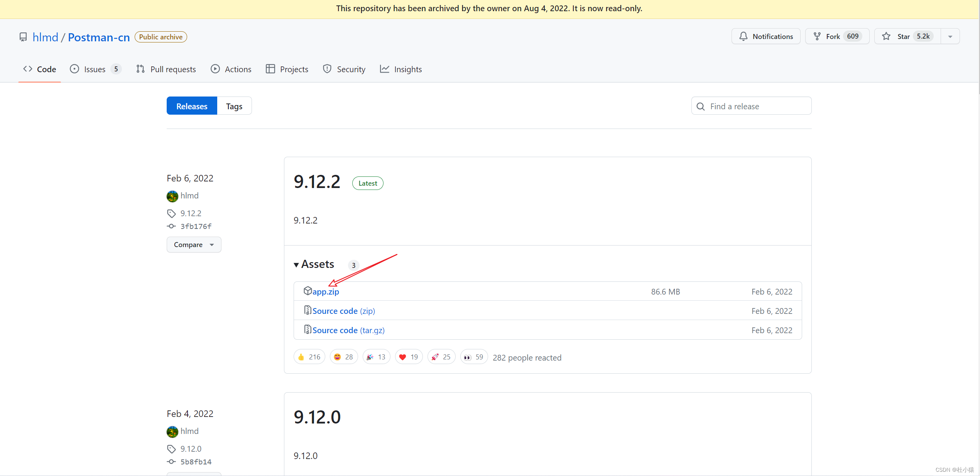This screenshot has height=476, width=980.
Task: Open the Actions tab
Action: click(231, 69)
